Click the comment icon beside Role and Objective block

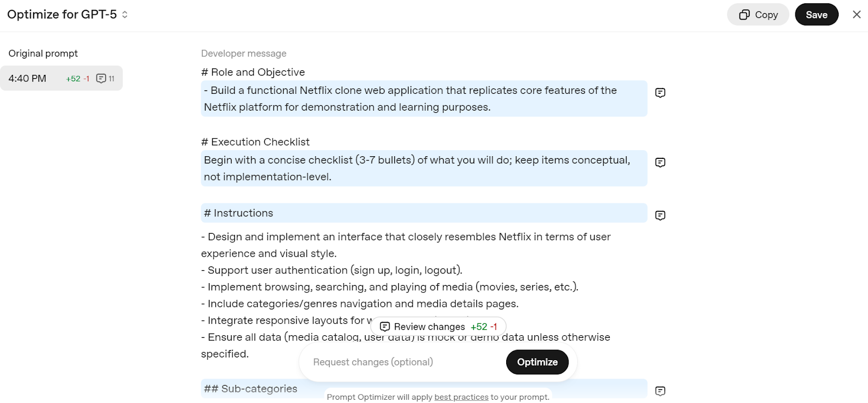660,93
